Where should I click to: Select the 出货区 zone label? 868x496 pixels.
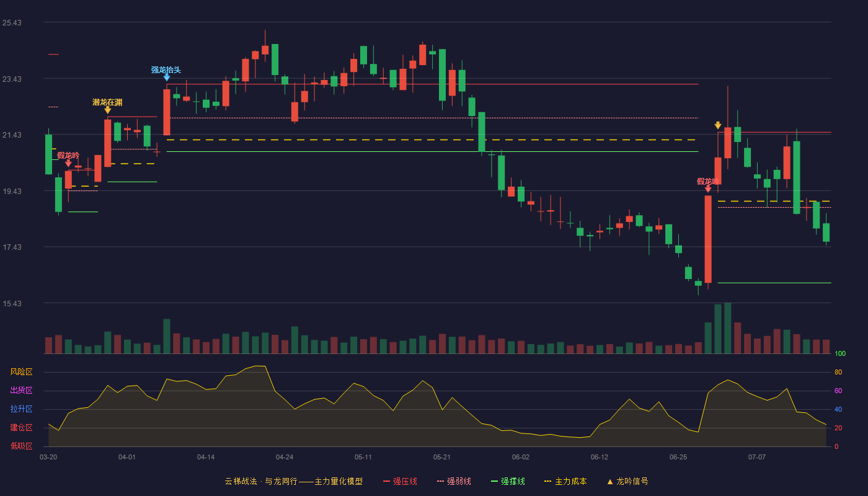pyautogui.click(x=21, y=391)
